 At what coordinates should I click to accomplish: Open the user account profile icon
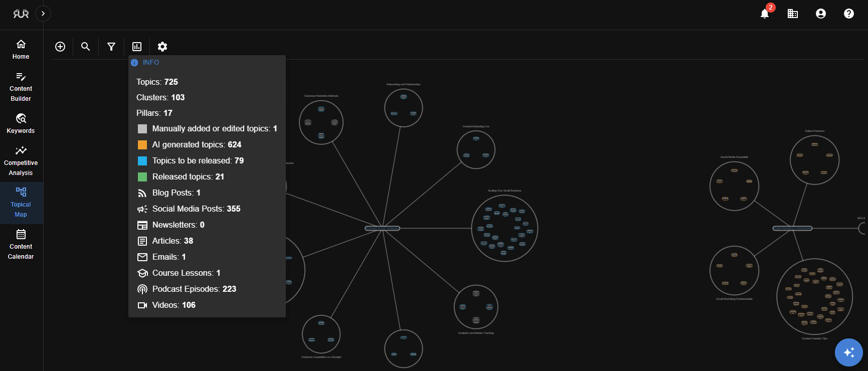point(821,14)
